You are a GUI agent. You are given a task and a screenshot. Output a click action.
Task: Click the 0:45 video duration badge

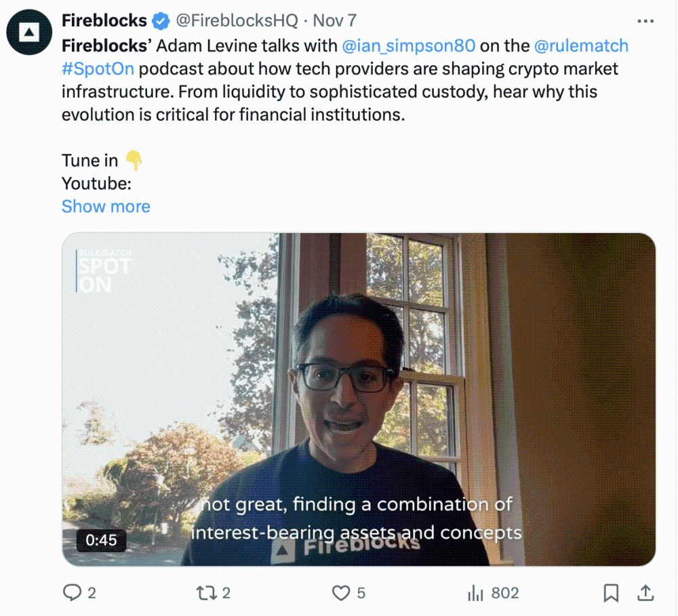click(x=96, y=540)
